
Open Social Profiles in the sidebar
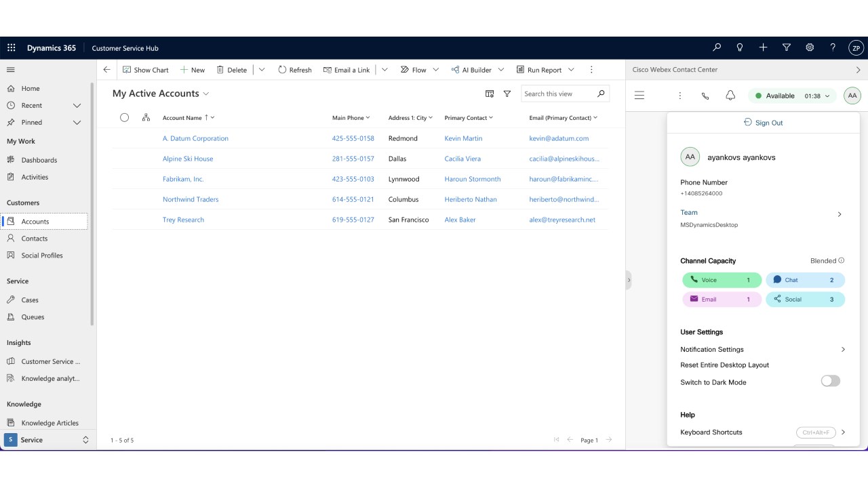[x=42, y=256]
